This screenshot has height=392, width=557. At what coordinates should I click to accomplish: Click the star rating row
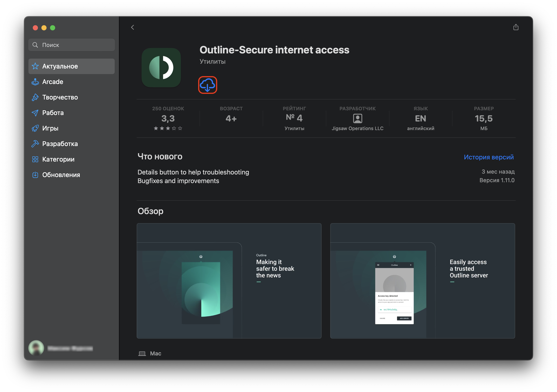(168, 128)
